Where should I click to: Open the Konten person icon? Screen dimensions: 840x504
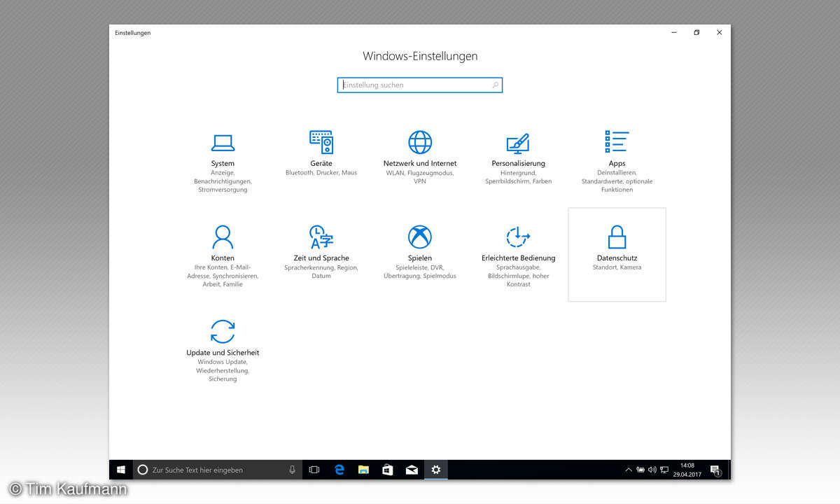(x=223, y=237)
